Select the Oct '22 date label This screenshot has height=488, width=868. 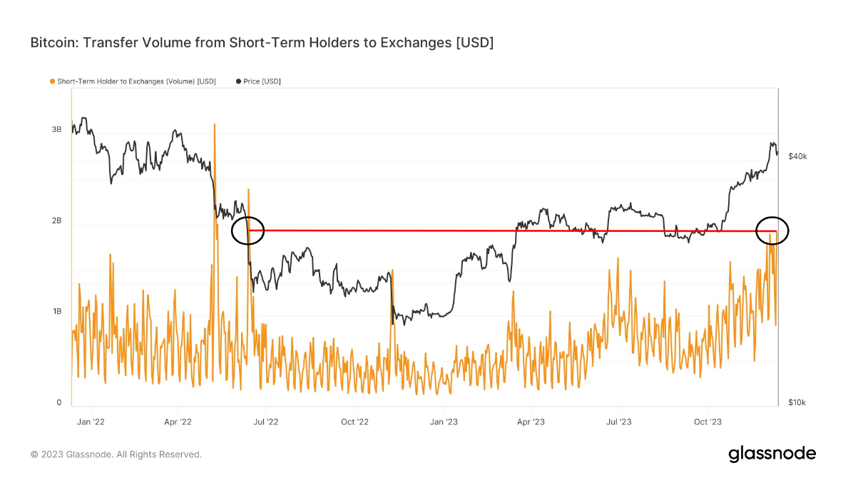click(354, 422)
